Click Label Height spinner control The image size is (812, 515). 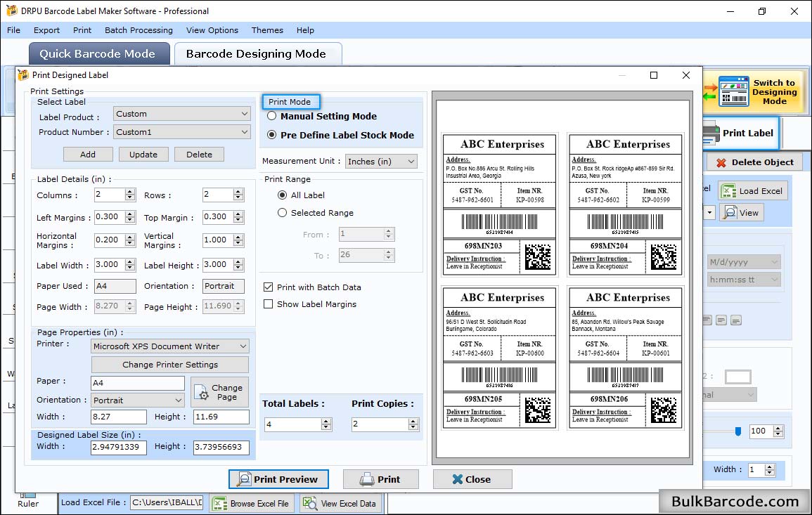pos(238,264)
